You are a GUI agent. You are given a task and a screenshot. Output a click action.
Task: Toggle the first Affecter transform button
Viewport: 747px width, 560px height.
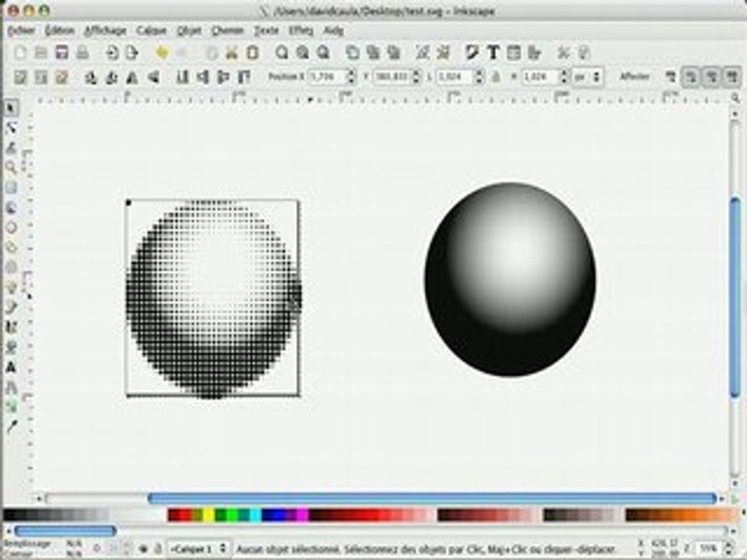tap(671, 77)
